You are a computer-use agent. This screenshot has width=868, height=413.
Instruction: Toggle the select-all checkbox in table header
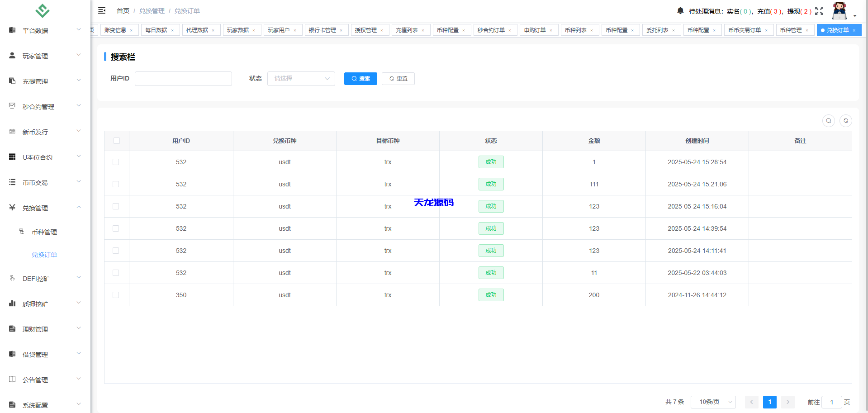pos(116,141)
